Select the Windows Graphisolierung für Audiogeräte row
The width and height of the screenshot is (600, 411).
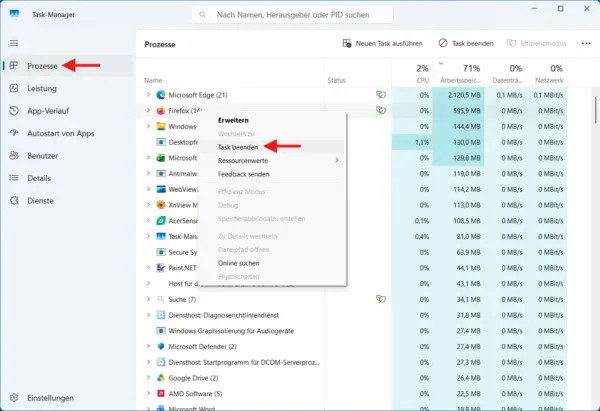(x=351, y=331)
